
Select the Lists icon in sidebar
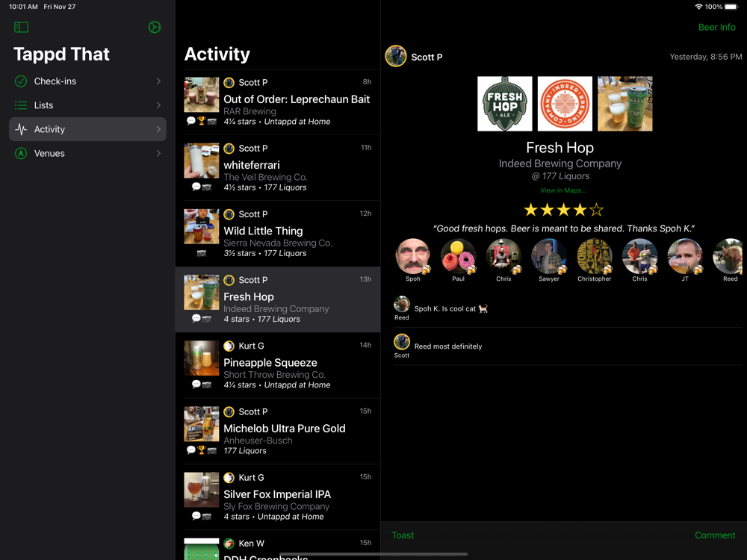[21, 105]
